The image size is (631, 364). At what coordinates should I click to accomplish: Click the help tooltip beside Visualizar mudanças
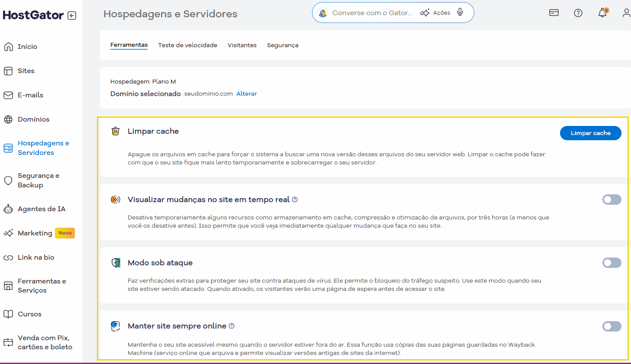295,200
